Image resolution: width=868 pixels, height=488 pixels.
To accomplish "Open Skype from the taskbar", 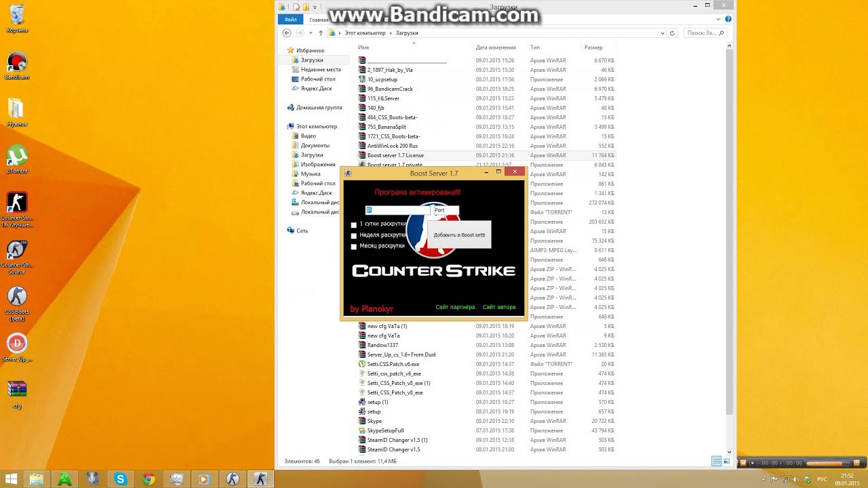I will point(120,479).
